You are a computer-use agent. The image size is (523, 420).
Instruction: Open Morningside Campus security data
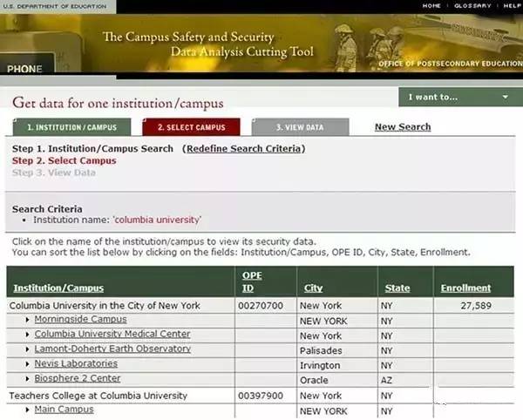pyautogui.click(x=80, y=319)
